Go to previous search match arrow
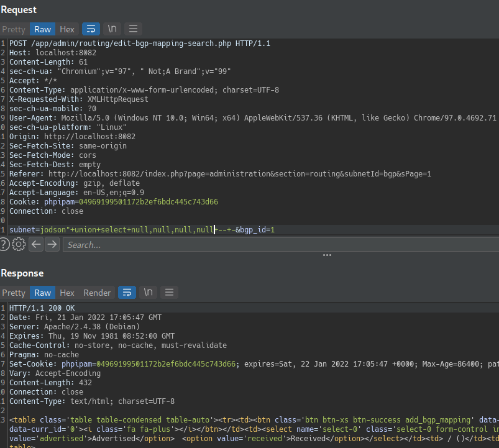The width and height of the screenshot is (499, 448). click(36, 244)
